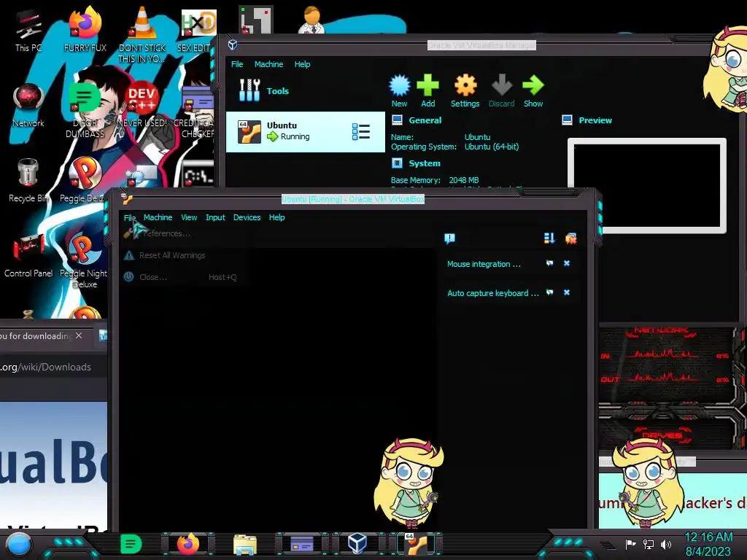Click help icon beside Mouse integration notice
Viewport: 747px width, 560px height.
(550, 263)
